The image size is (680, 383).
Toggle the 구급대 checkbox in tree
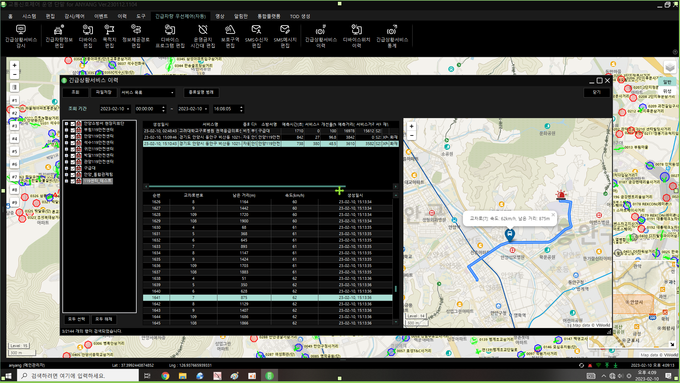coord(73,168)
